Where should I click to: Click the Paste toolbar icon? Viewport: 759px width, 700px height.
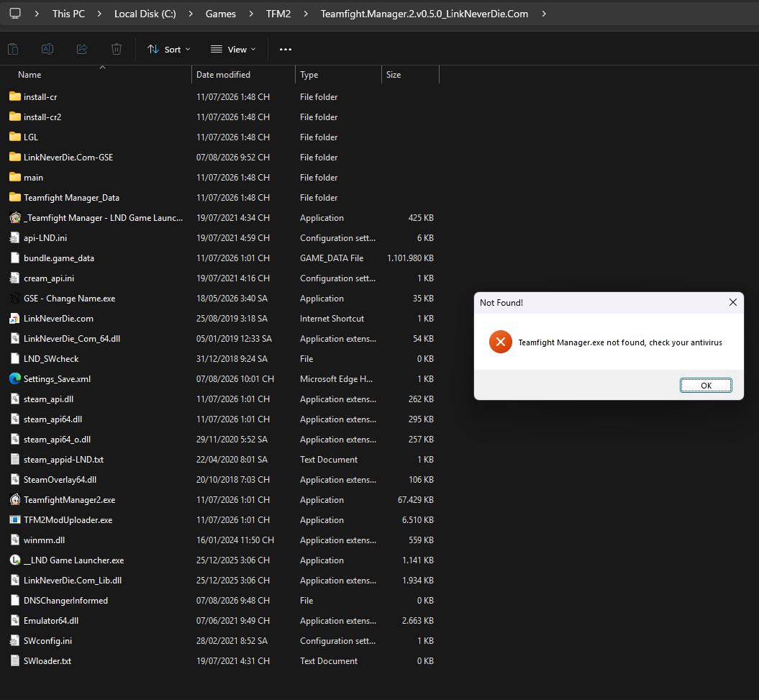[x=13, y=49]
